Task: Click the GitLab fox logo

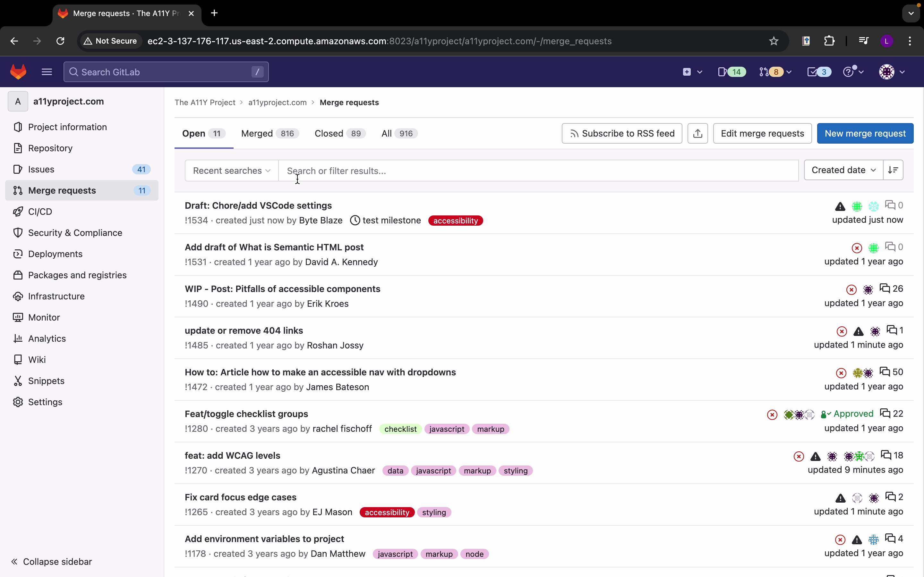Action: pyautogui.click(x=18, y=72)
